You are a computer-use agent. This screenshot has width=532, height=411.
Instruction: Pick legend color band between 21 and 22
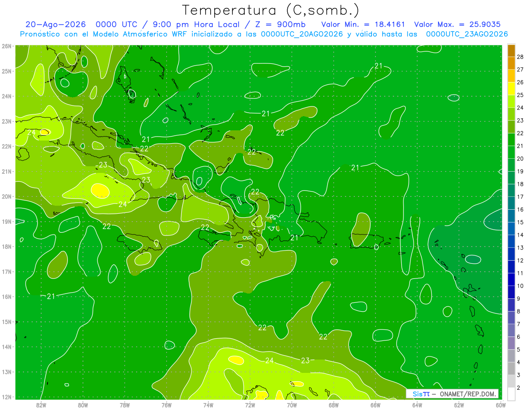point(511,139)
